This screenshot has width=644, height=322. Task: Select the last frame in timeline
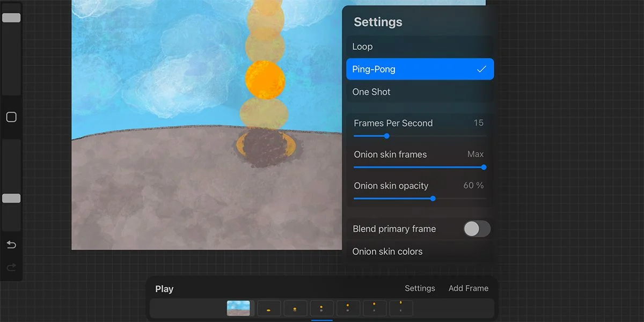tap(401, 308)
